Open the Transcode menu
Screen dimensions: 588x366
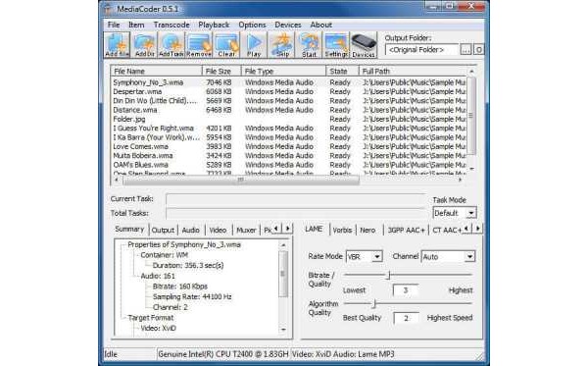[171, 25]
